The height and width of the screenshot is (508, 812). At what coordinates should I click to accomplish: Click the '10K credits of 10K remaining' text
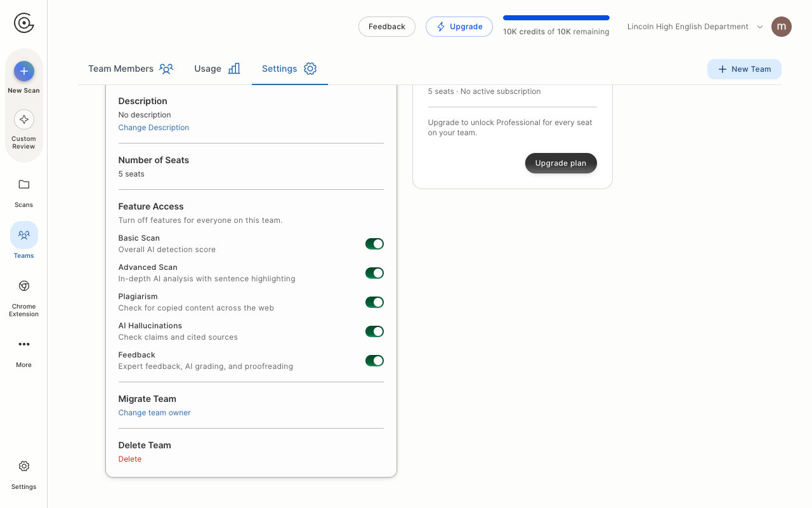click(x=556, y=32)
